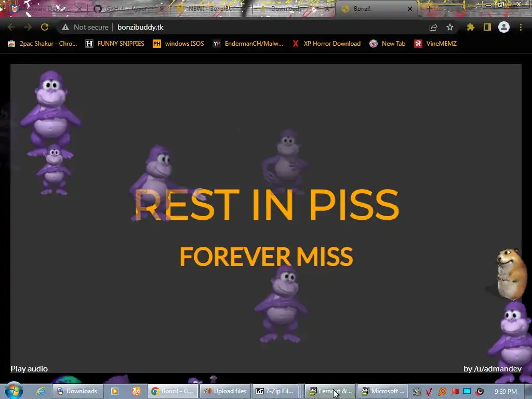Image resolution: width=532 pixels, height=399 pixels.
Task: Go back to previous page
Action: (x=11, y=27)
